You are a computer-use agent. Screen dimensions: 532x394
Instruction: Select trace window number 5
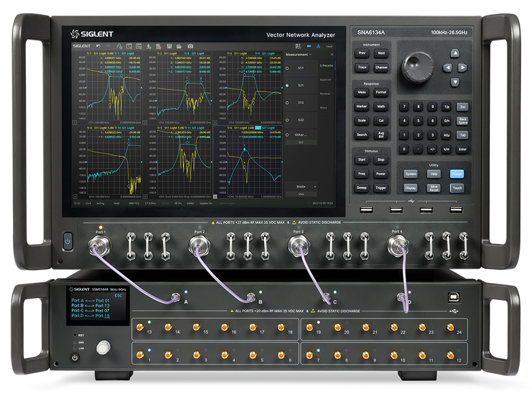pos(145,197)
